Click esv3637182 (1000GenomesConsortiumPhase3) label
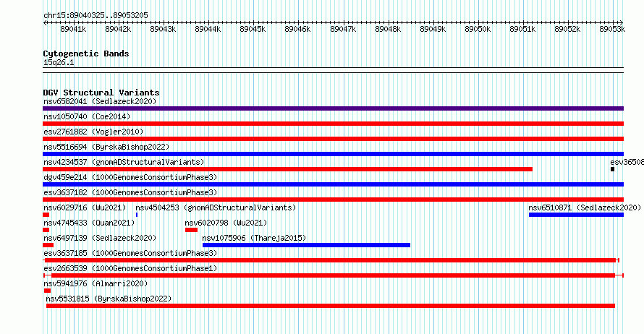644x334 pixels. [x=130, y=192]
